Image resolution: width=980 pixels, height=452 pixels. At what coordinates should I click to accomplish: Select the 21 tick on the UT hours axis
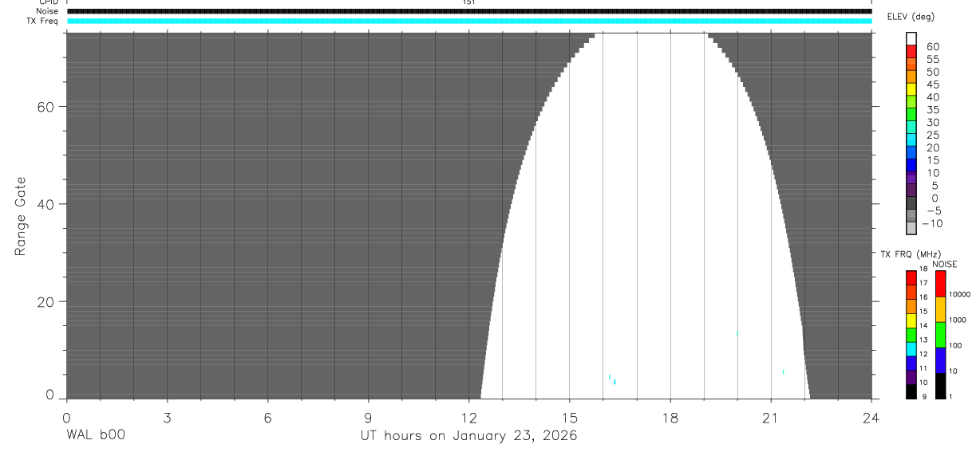770,417
